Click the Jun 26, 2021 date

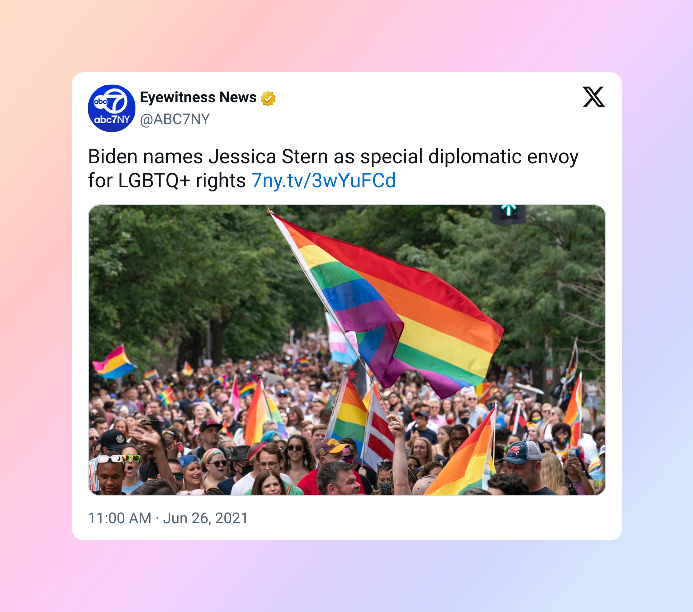point(205,518)
